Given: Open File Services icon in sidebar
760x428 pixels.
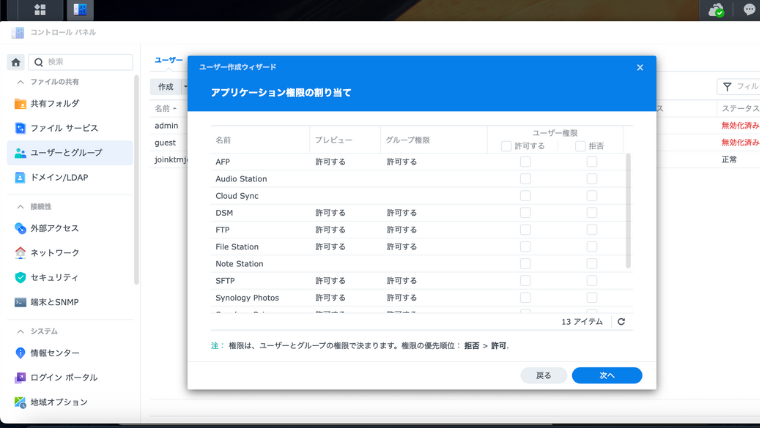Looking at the screenshot, I should [x=21, y=128].
